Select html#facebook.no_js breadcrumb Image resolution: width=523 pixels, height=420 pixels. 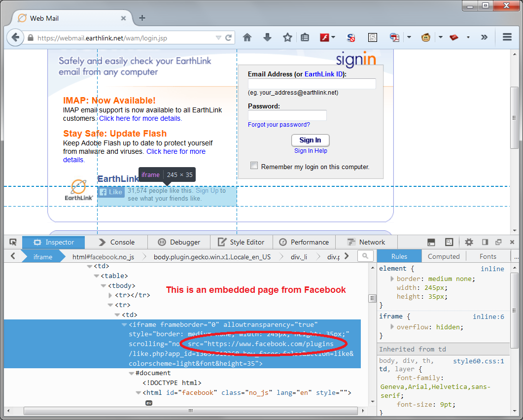(104, 257)
